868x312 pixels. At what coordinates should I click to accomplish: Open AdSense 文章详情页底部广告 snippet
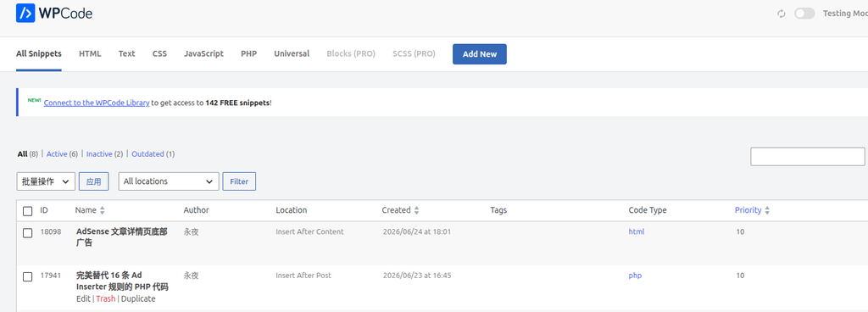[x=121, y=237]
